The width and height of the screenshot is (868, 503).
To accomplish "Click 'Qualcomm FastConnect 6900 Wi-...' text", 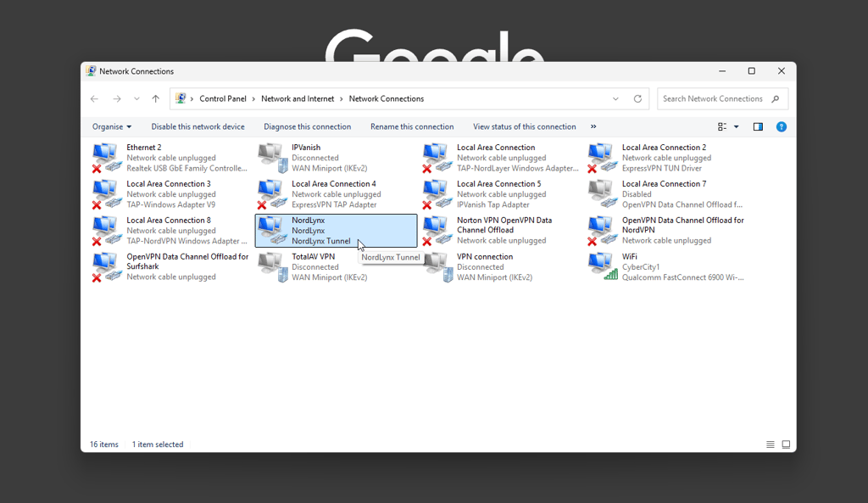I will pos(682,277).
